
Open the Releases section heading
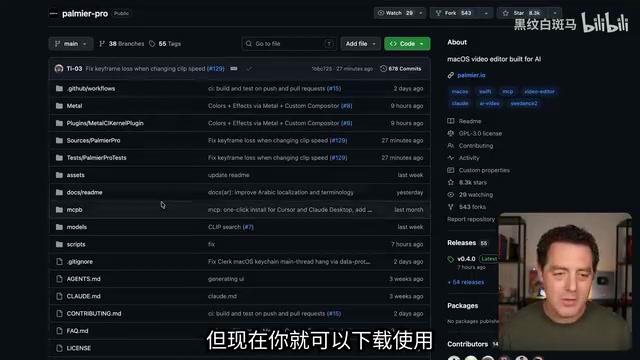462,243
